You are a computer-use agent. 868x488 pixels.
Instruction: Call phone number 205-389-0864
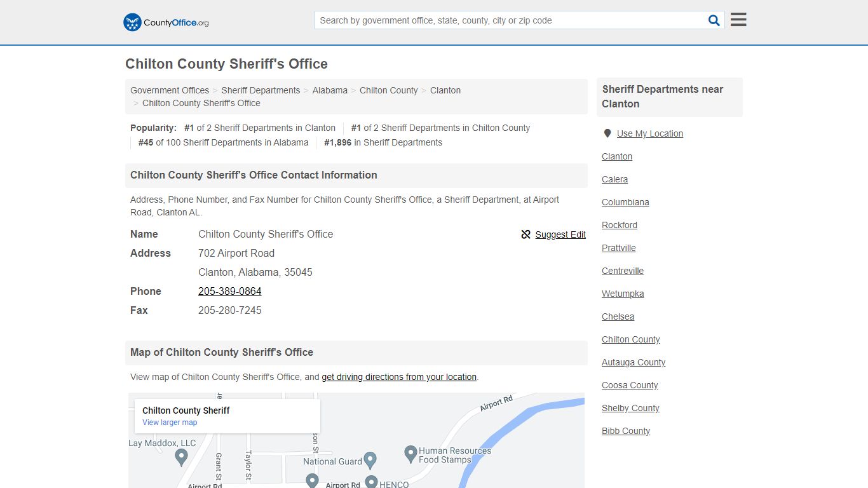(x=230, y=291)
